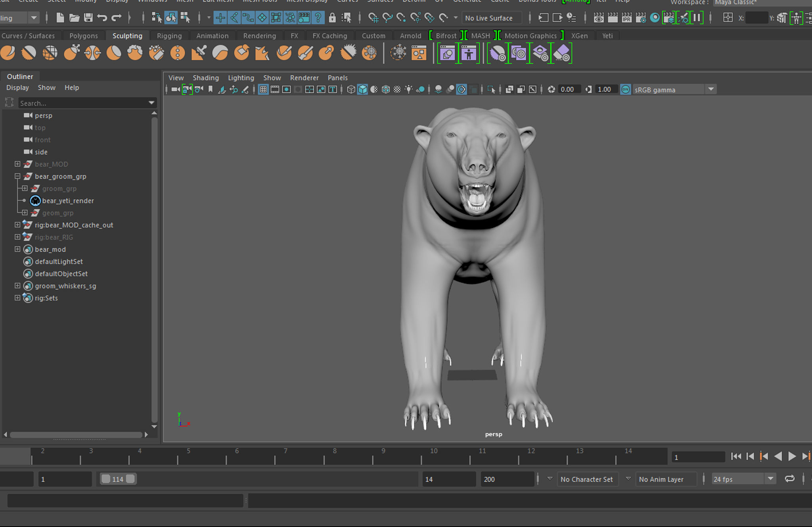The height and width of the screenshot is (527, 812).
Task: Open the Outliner Display menu
Action: pyautogui.click(x=17, y=88)
